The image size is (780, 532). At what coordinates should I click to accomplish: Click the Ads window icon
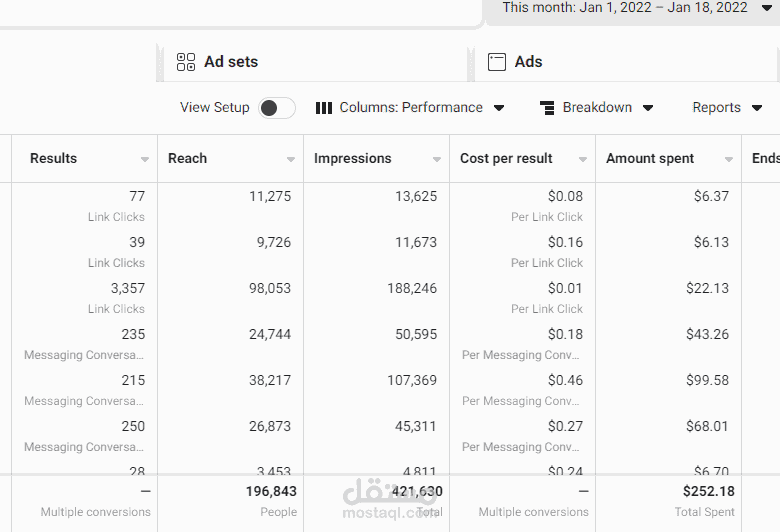[x=497, y=62]
